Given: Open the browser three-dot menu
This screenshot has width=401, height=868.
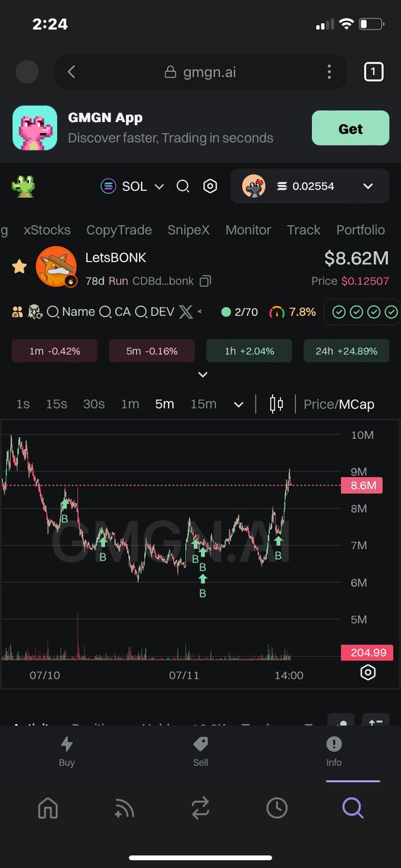Looking at the screenshot, I should pos(329,72).
